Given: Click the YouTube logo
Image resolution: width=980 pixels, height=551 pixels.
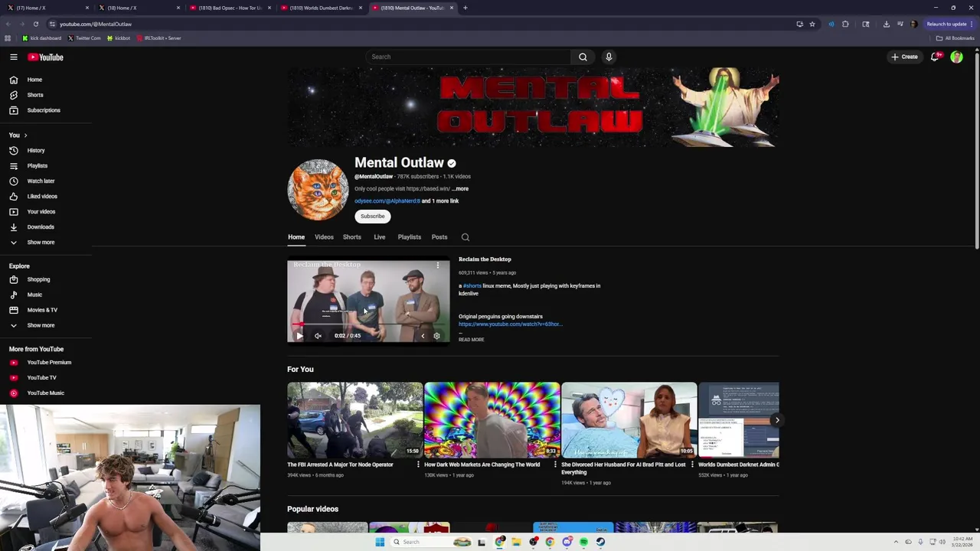Looking at the screenshot, I should coord(46,57).
